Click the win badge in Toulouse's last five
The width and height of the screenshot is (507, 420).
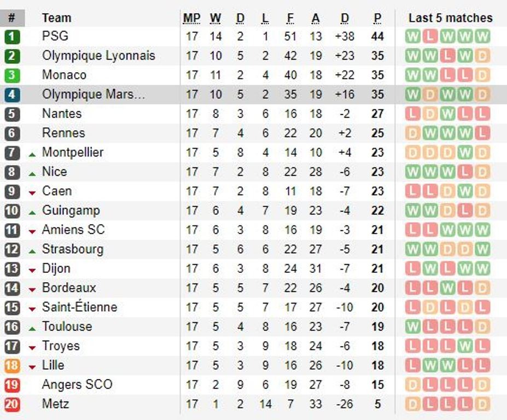[413, 327]
